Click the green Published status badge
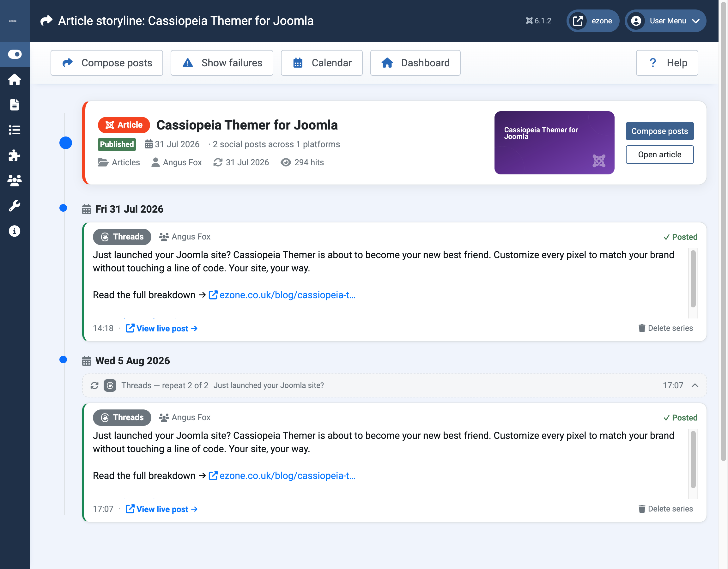 click(x=117, y=144)
